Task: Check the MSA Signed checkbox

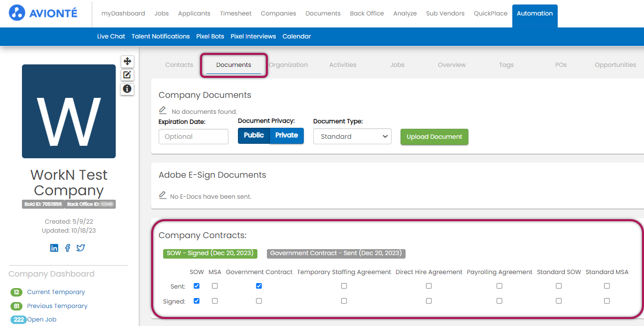Action: click(x=215, y=301)
